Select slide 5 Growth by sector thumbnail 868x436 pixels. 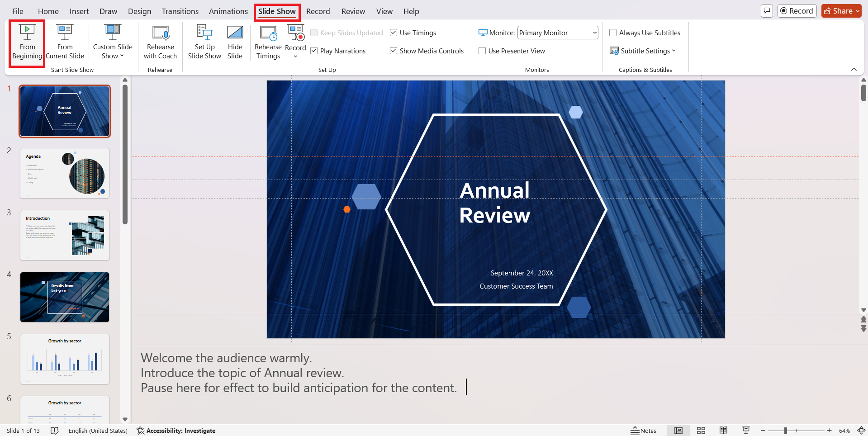[65, 359]
